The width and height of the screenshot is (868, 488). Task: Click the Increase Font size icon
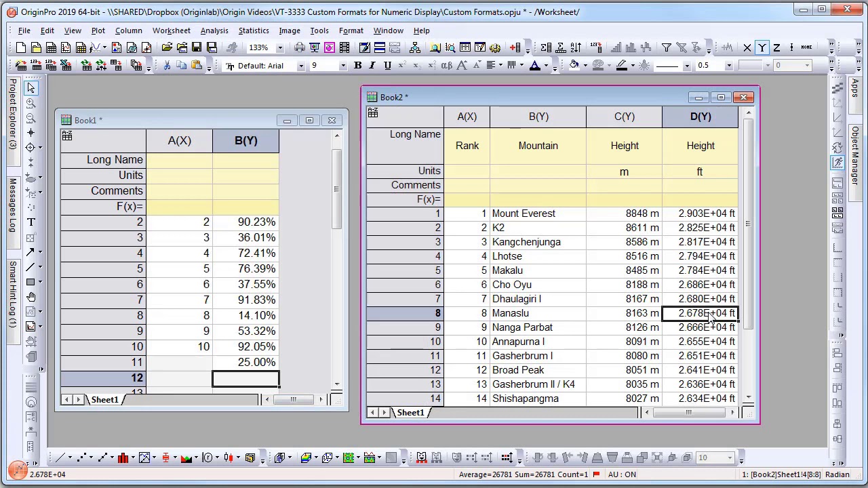point(462,66)
